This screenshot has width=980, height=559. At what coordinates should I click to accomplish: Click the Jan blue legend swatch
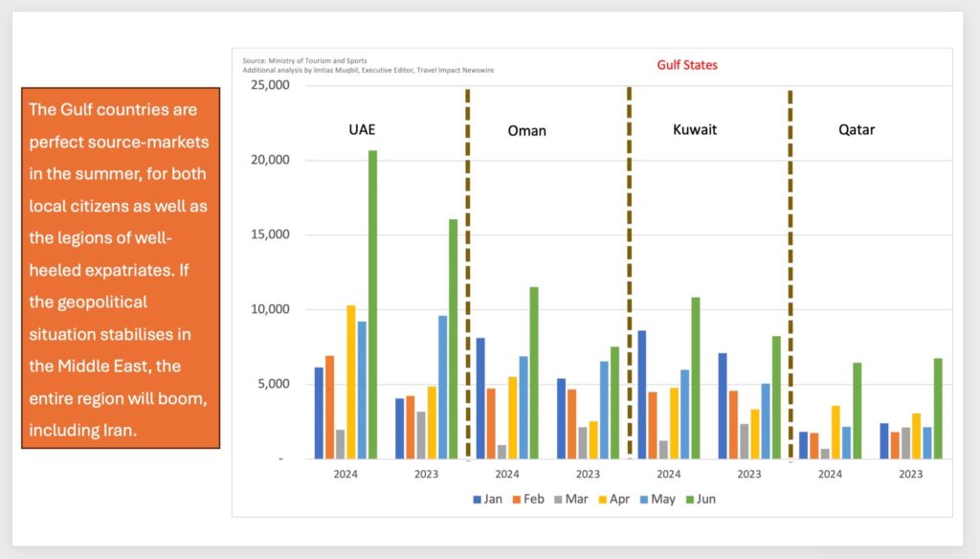479,499
